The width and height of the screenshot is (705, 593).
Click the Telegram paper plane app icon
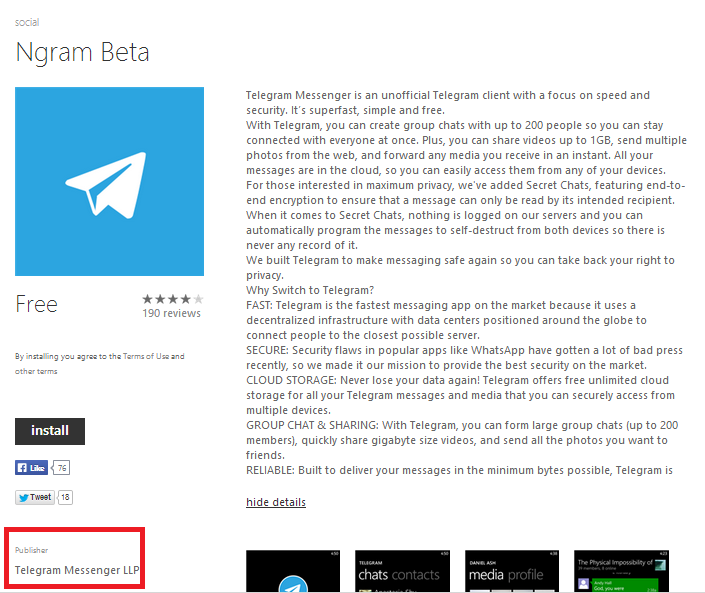coord(109,181)
